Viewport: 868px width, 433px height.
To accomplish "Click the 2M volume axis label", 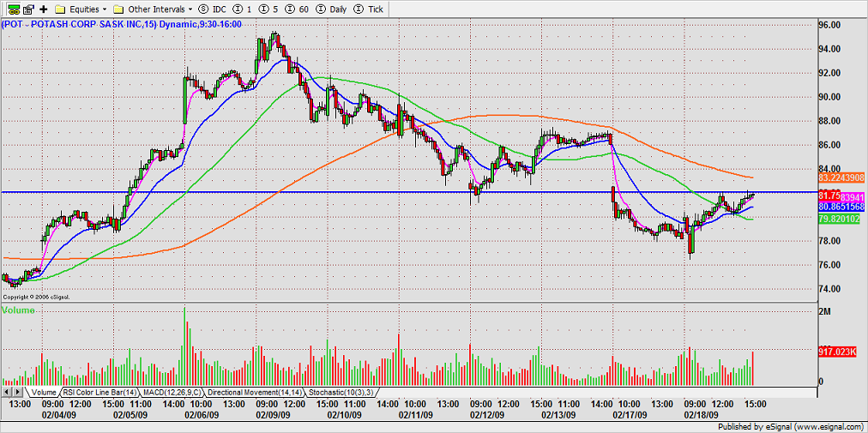I will [x=825, y=312].
